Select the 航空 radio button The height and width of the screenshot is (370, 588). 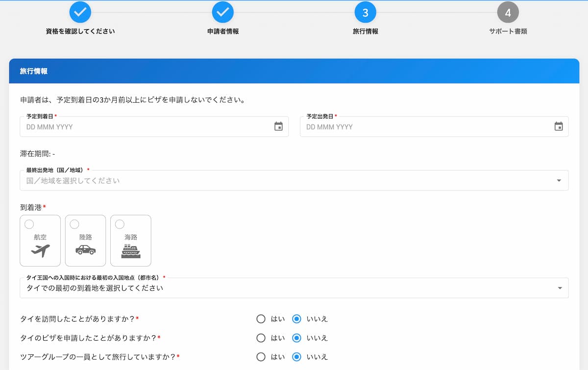point(29,224)
